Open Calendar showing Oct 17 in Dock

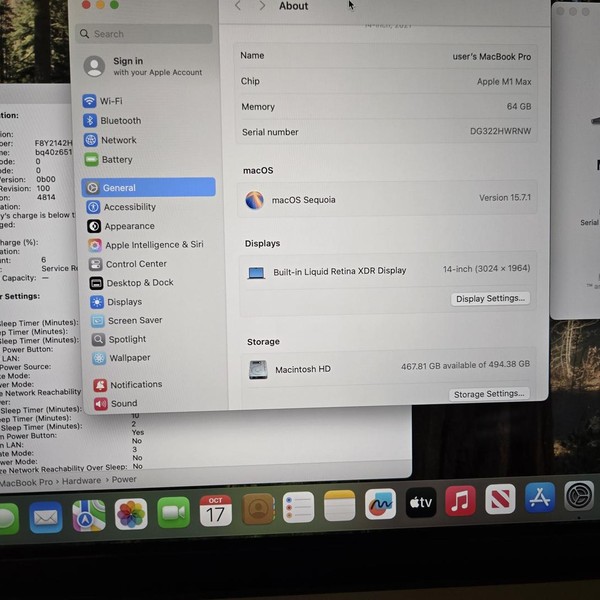coord(215,510)
